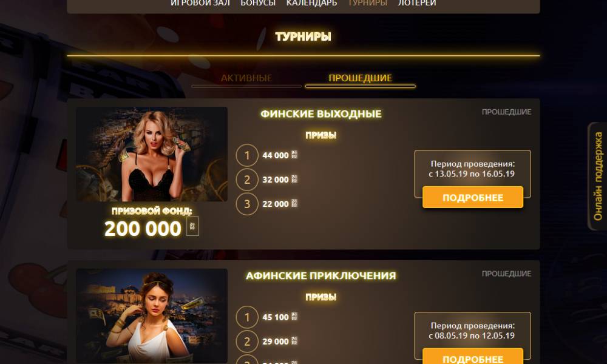Click ПОДРОБНЕЕ for Афинские приключения tournament
The width and height of the screenshot is (607, 364).
click(x=473, y=357)
